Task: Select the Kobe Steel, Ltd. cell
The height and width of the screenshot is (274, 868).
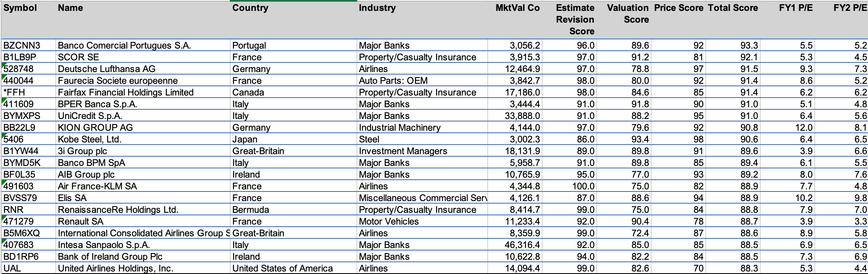Action: [x=143, y=139]
